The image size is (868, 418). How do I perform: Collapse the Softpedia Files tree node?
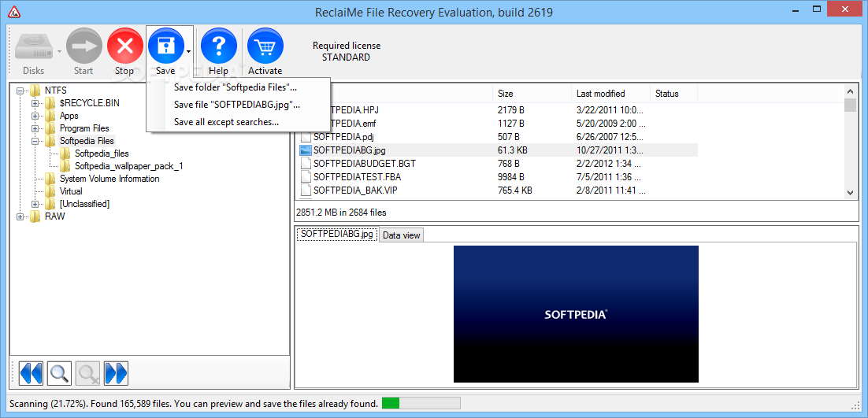point(35,141)
